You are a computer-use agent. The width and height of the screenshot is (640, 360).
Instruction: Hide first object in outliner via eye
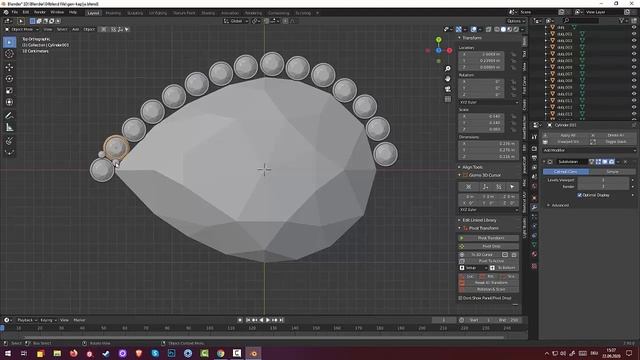634,27
